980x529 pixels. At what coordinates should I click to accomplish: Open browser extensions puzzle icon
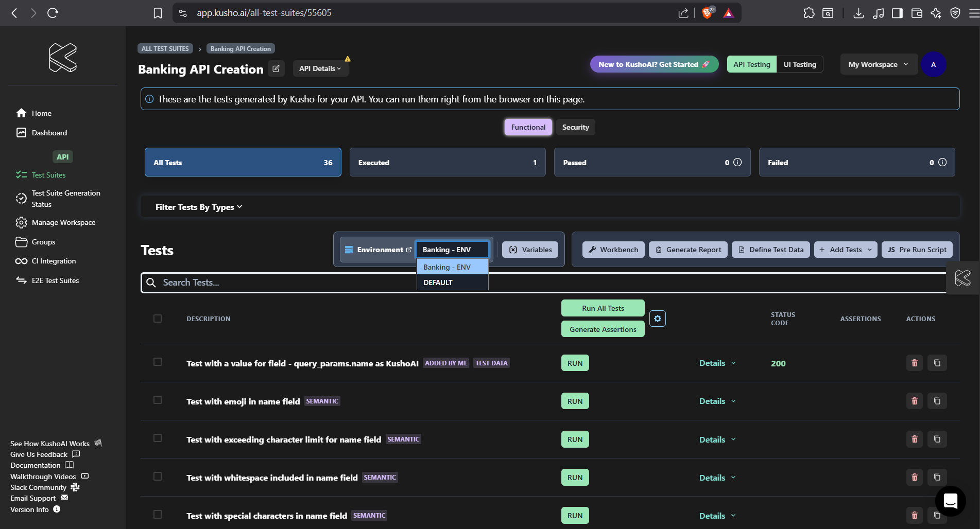click(809, 13)
